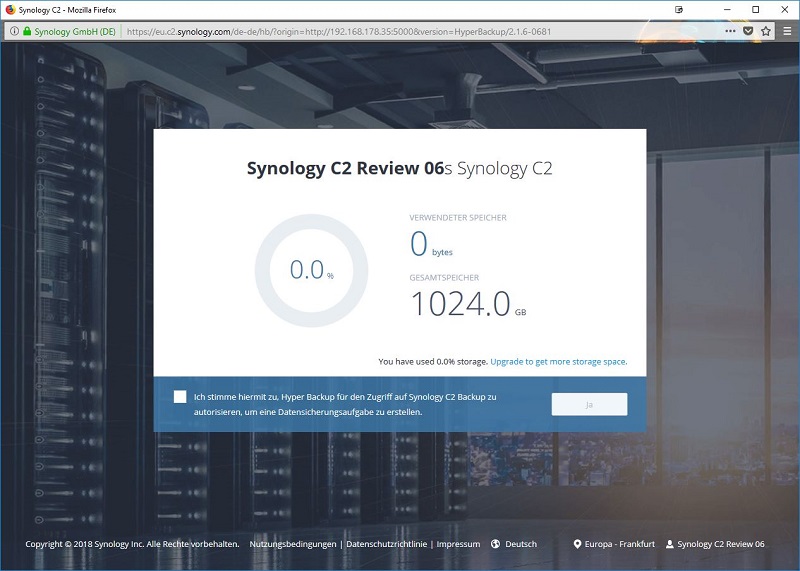Open the Datenschutzrichtlinie link
800x571 pixels.
click(x=386, y=544)
